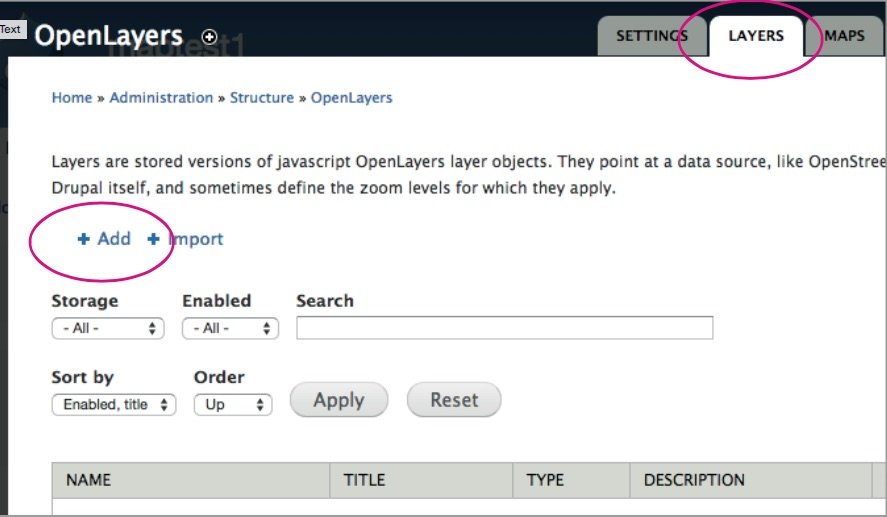Open Administration breadcrumb link
The image size is (887, 517).
click(x=161, y=98)
